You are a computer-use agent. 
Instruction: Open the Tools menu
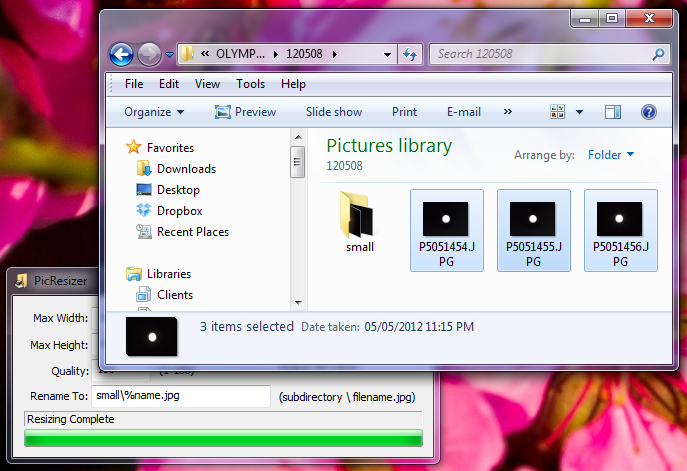(x=251, y=84)
